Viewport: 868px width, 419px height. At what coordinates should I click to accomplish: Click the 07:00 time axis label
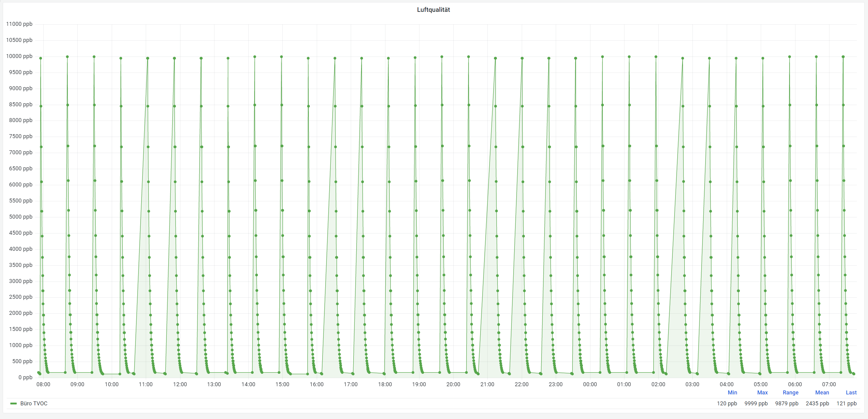pos(829,384)
